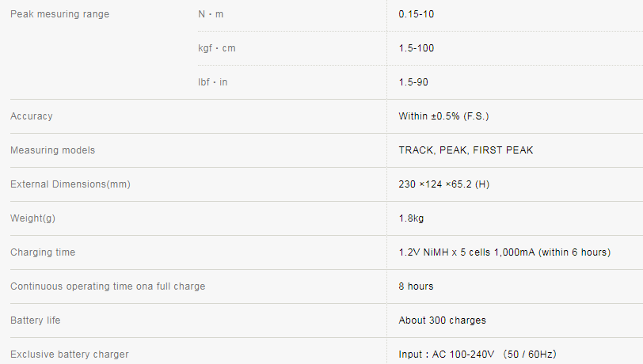This screenshot has height=364, width=643.
Task: Click the Weight(g) row label
Action: (x=32, y=218)
